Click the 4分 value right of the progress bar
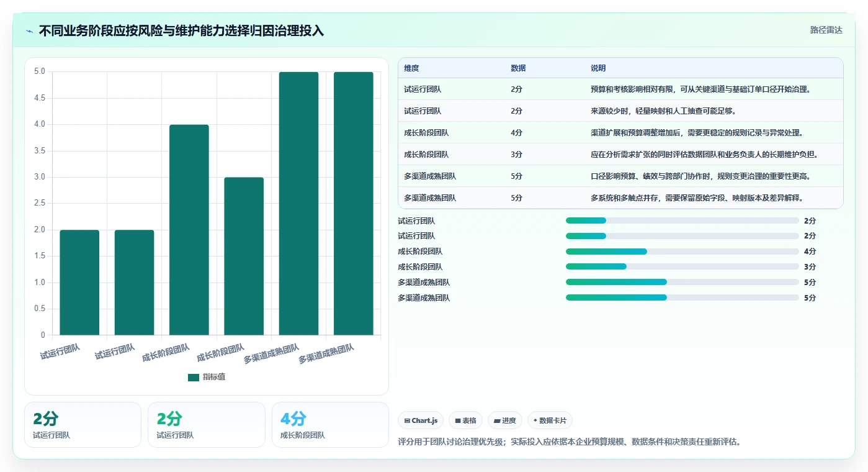The height and width of the screenshot is (472, 868). (x=810, y=252)
